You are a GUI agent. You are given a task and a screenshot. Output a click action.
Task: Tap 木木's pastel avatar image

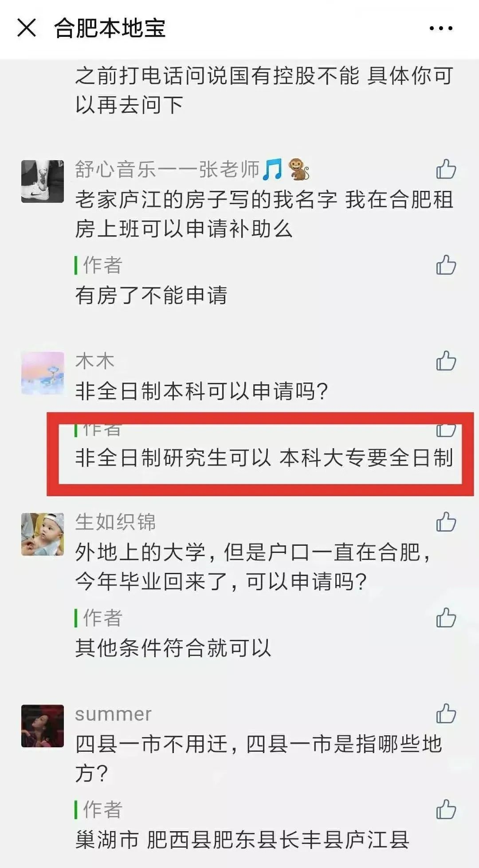(x=43, y=373)
